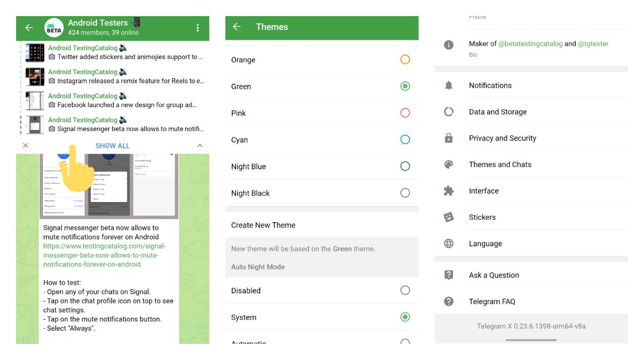Open the Language settings entry

point(485,243)
